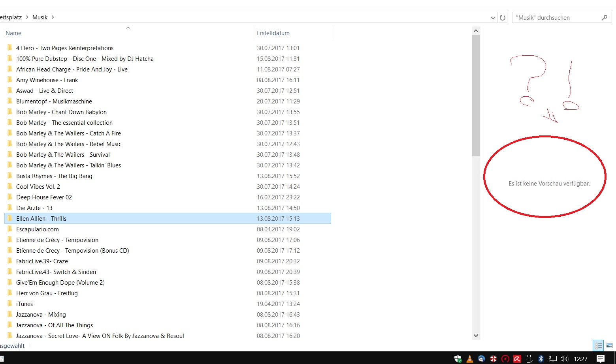This screenshot has width=616, height=364.
Task: Click folder icon of Rebel Music row
Action: [x=10, y=144]
